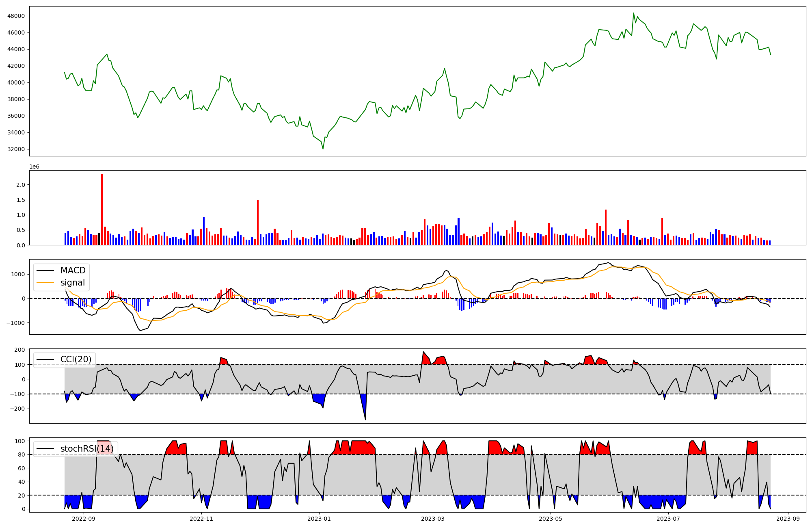Click the highest peak of the green price line
This screenshot has height=528, width=812.
[633, 13]
